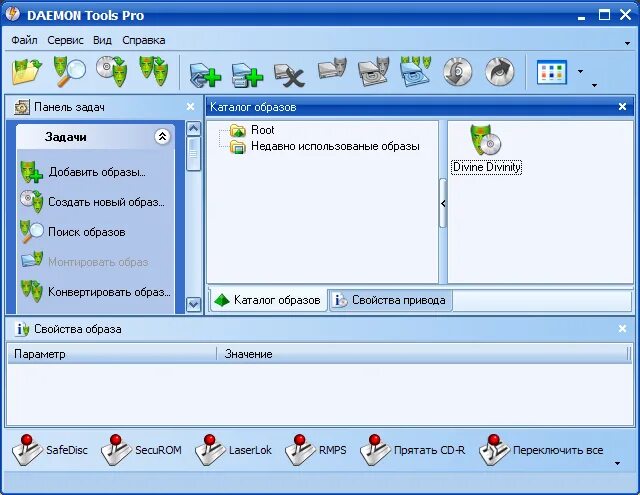The height and width of the screenshot is (495, 640).
Task: Click the Значение column header
Action: [423, 354]
